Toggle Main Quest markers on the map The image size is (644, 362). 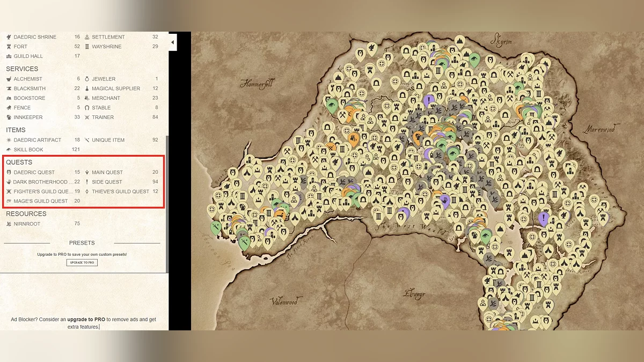[107, 172]
